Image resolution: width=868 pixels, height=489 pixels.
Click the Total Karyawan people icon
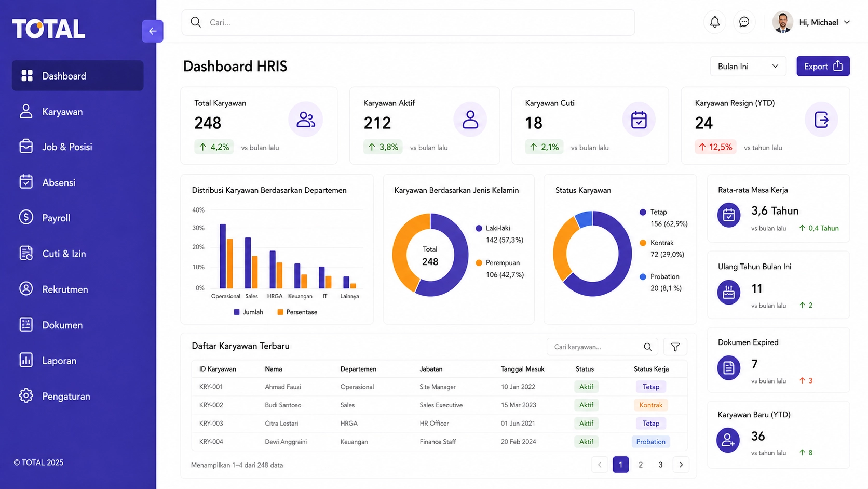306,120
